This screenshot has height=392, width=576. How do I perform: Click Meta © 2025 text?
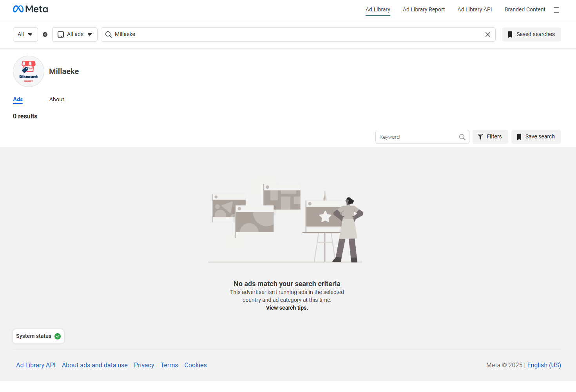tap(504, 365)
